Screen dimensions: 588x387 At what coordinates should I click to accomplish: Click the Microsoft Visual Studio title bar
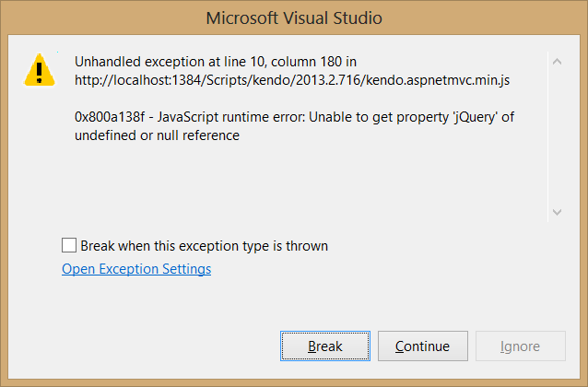(x=294, y=18)
